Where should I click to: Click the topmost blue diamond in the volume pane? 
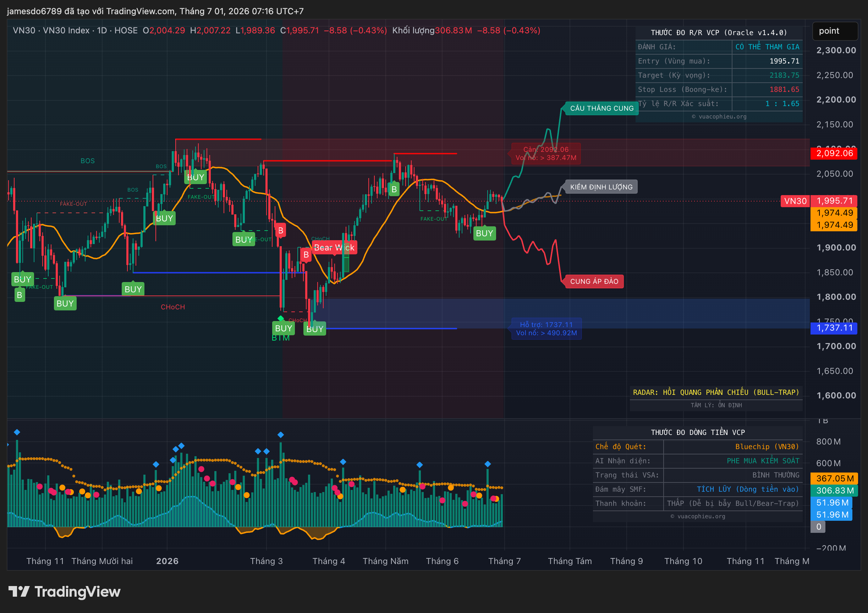click(17, 432)
